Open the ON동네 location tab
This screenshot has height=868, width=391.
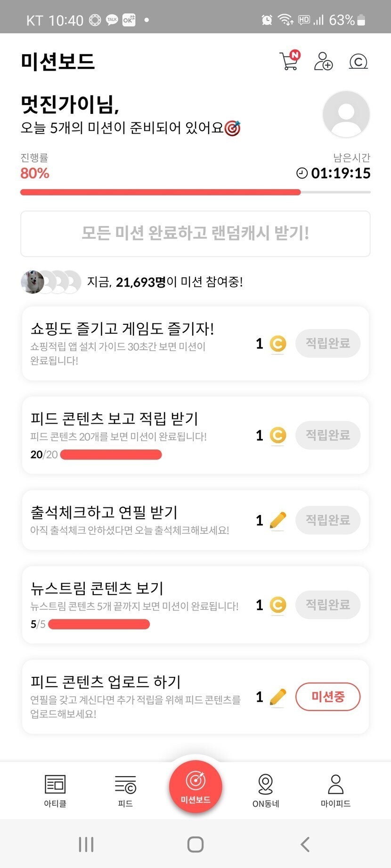266,790
